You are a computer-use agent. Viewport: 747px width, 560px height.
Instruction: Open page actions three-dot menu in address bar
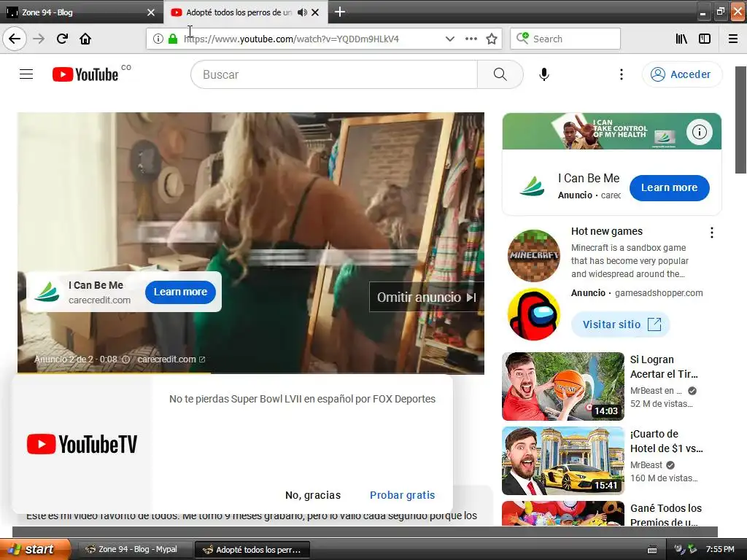pos(471,39)
